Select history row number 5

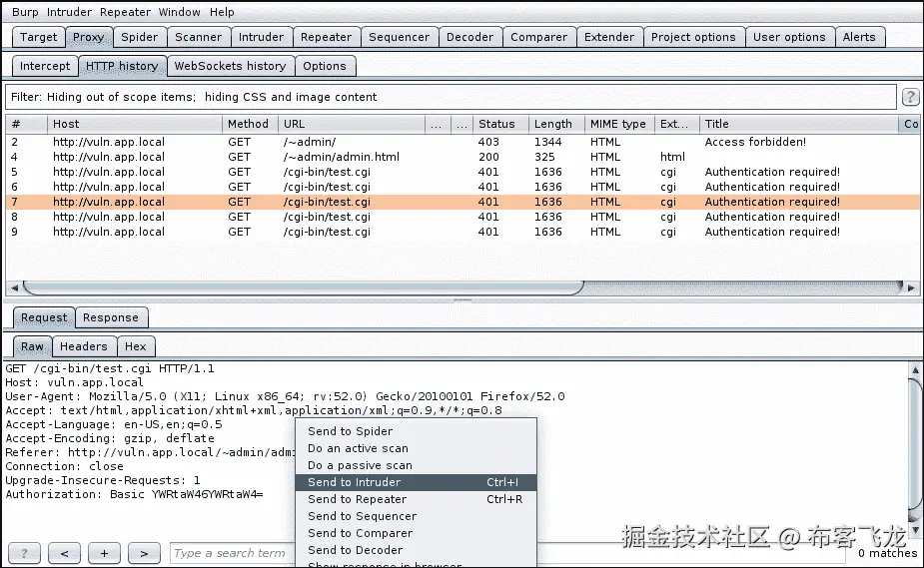[462, 172]
